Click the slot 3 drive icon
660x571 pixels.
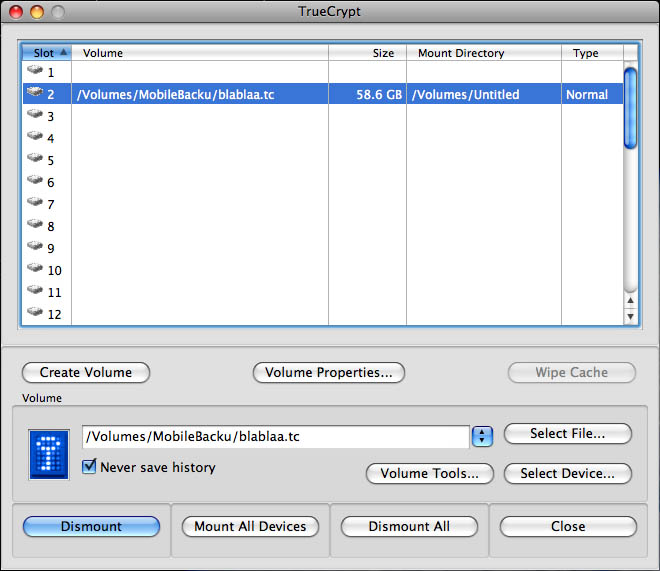point(36,116)
